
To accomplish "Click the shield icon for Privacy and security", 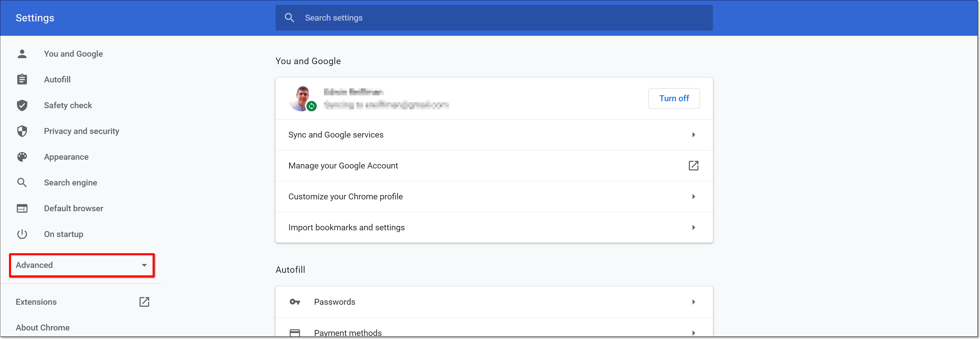I will coord(22,131).
